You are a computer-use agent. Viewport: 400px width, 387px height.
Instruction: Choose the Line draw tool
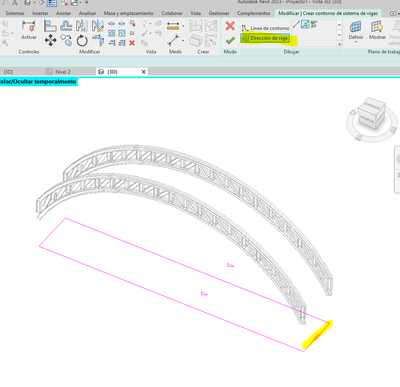tap(296, 24)
